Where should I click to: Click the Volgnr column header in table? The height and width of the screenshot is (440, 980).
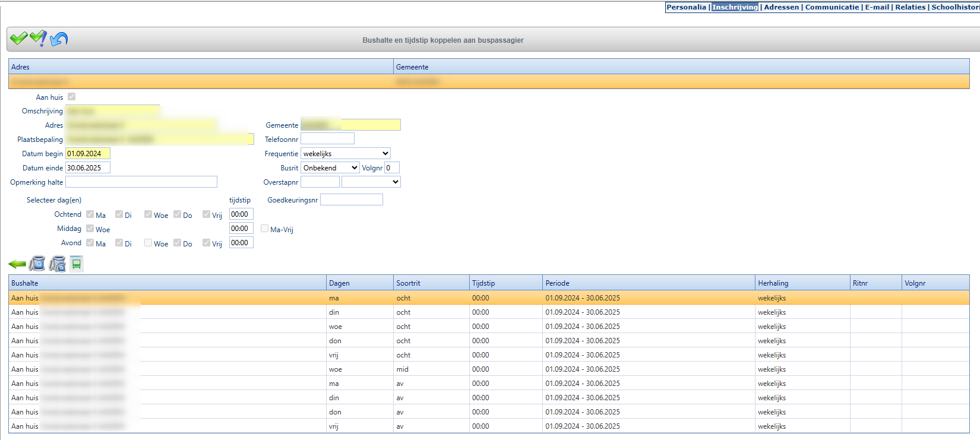tap(935, 283)
